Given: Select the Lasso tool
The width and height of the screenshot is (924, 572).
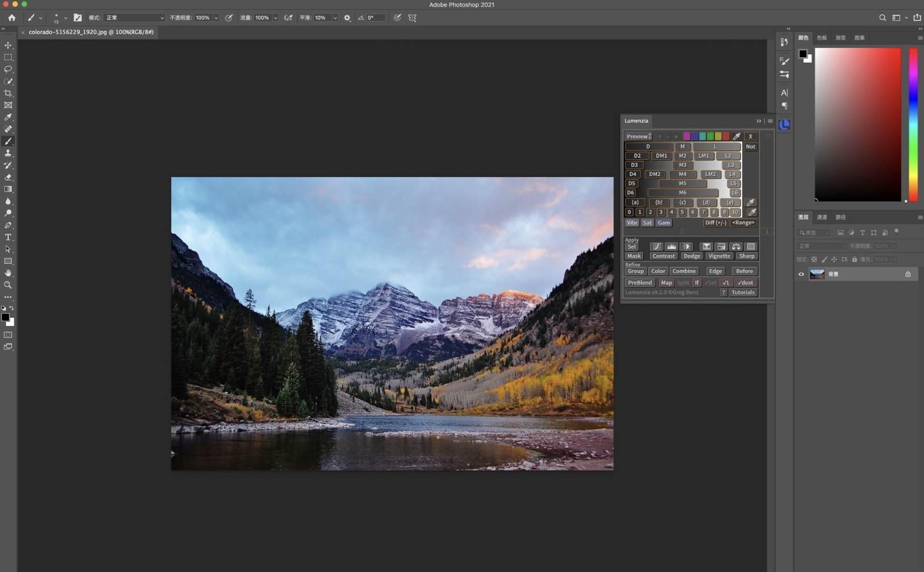Looking at the screenshot, I should [x=8, y=69].
